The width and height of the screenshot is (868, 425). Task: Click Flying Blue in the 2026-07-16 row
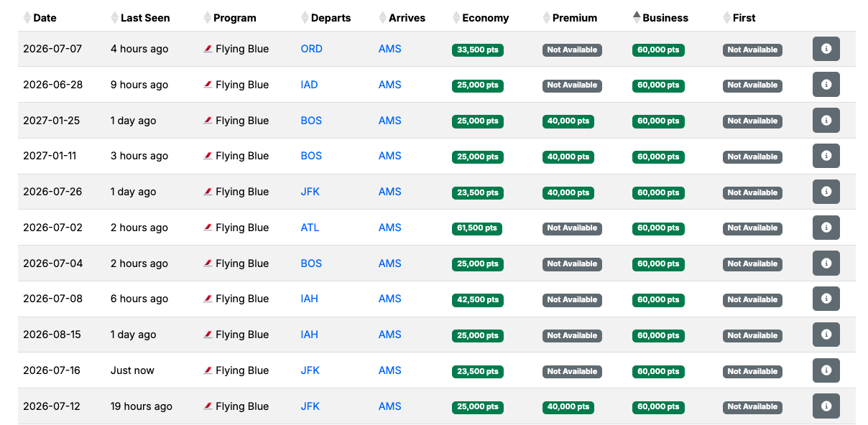[x=236, y=370]
